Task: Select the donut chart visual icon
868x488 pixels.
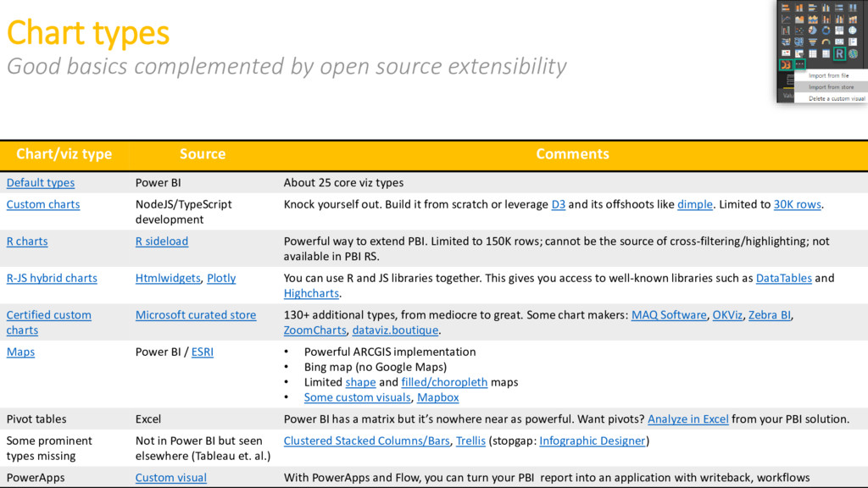Action: [x=826, y=30]
